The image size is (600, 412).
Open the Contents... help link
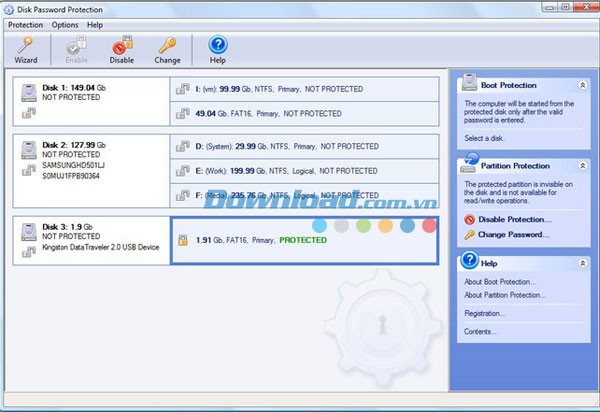(x=480, y=332)
